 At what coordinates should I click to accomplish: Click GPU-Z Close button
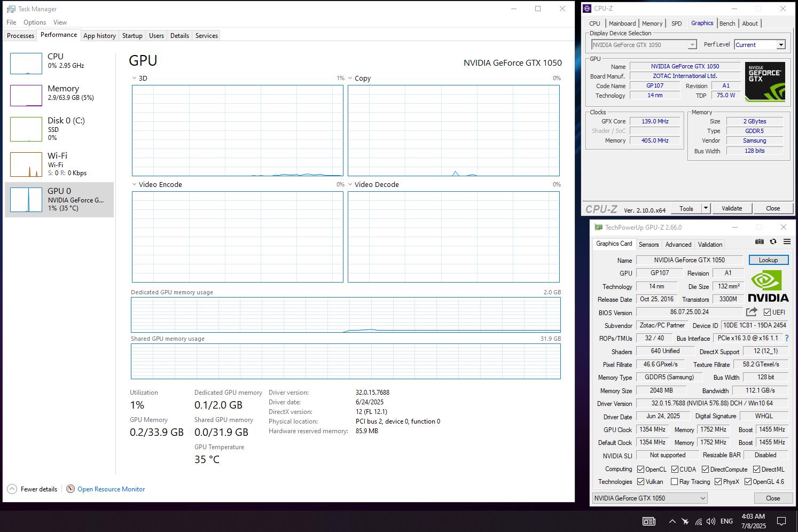(x=773, y=498)
